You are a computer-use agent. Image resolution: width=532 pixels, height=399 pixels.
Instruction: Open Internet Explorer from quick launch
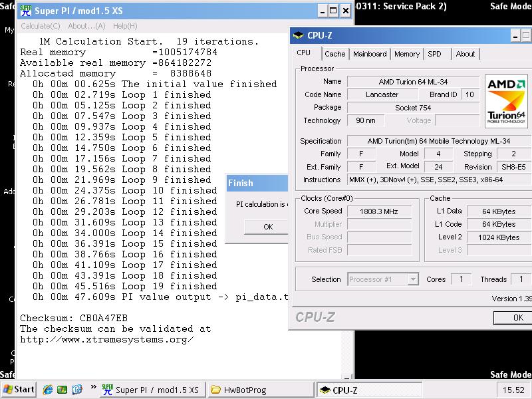click(48, 390)
